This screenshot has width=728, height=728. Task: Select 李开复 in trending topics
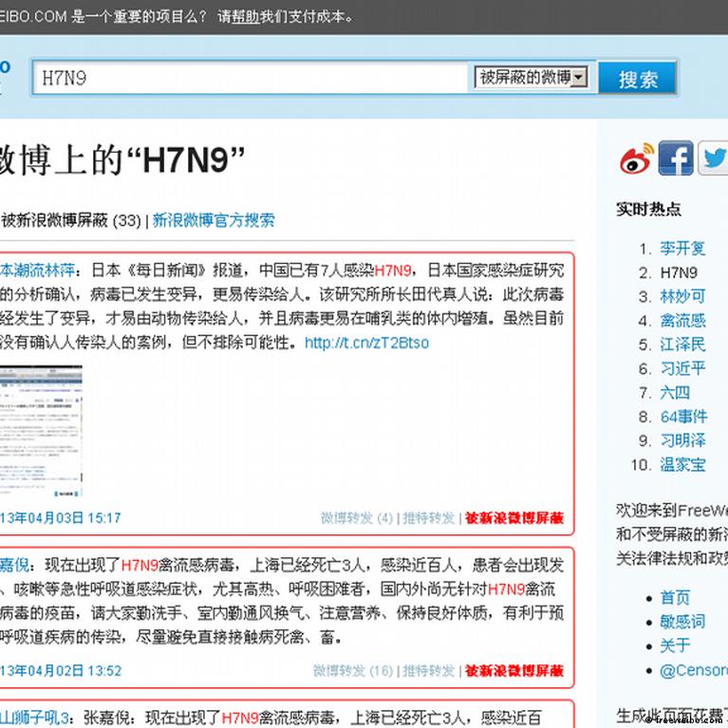pos(682,249)
